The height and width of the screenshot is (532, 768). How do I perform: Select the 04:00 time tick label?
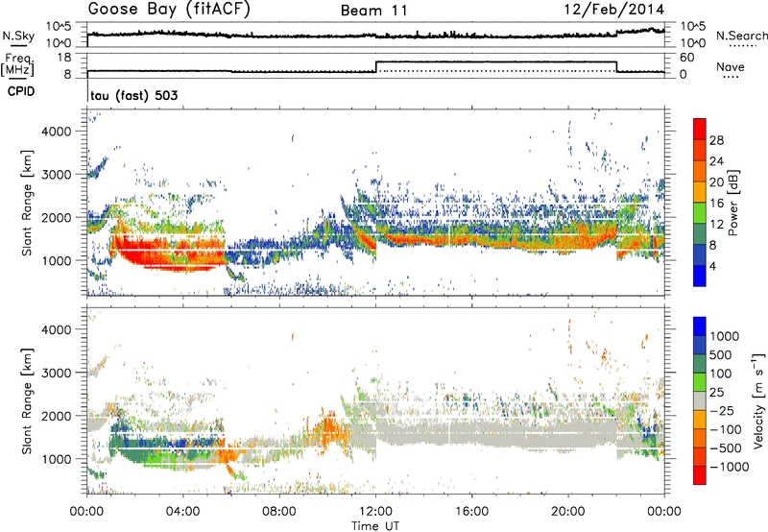182,512
